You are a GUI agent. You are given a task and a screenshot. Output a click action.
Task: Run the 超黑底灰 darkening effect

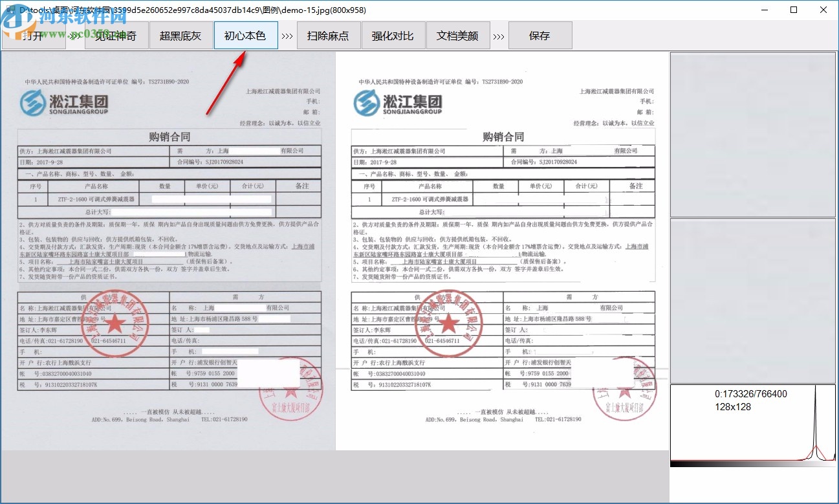point(181,36)
